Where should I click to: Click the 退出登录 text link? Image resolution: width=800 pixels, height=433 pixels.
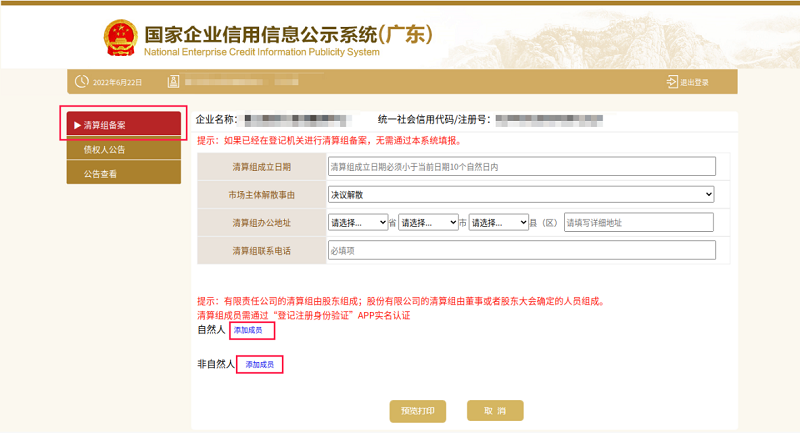[x=695, y=82]
